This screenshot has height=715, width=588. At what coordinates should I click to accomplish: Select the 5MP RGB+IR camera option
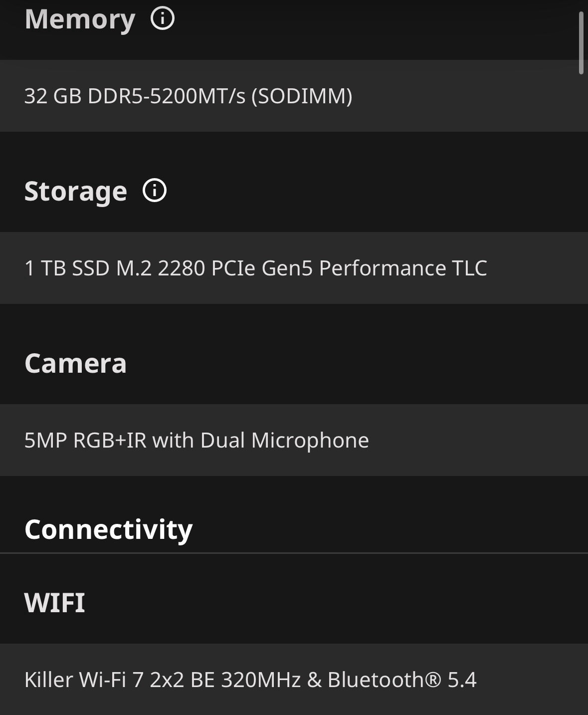coord(294,440)
